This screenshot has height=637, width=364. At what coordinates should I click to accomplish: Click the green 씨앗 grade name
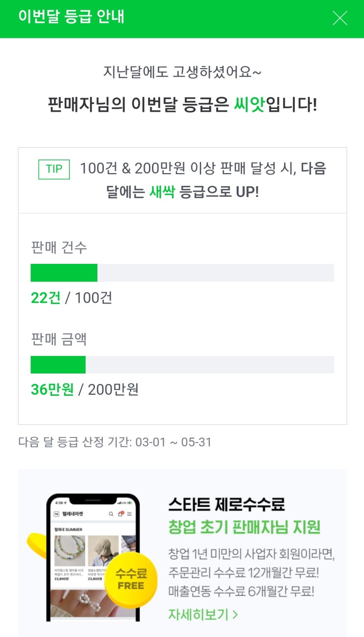click(x=249, y=104)
